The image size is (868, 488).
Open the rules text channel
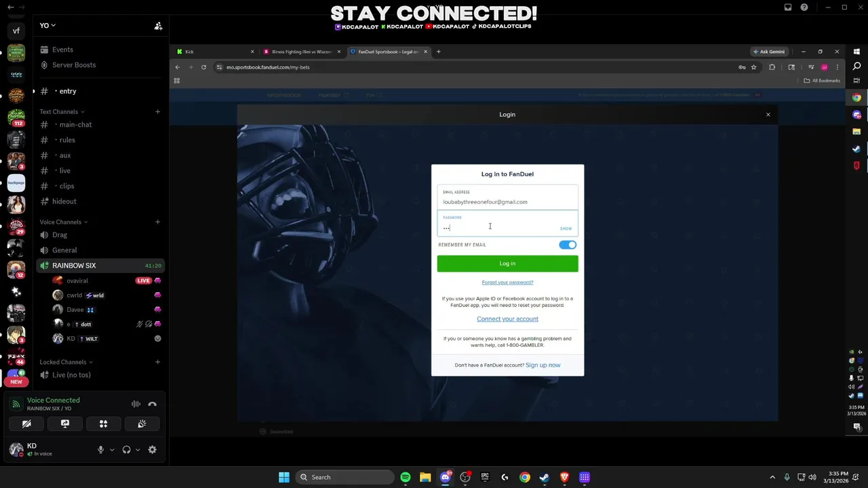point(100,140)
